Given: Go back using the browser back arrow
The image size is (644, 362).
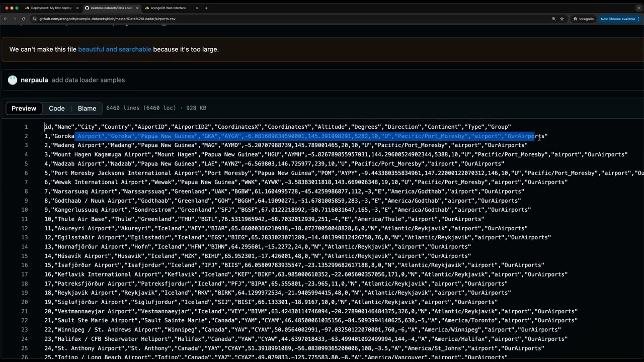Looking at the screenshot, I should [6, 19].
